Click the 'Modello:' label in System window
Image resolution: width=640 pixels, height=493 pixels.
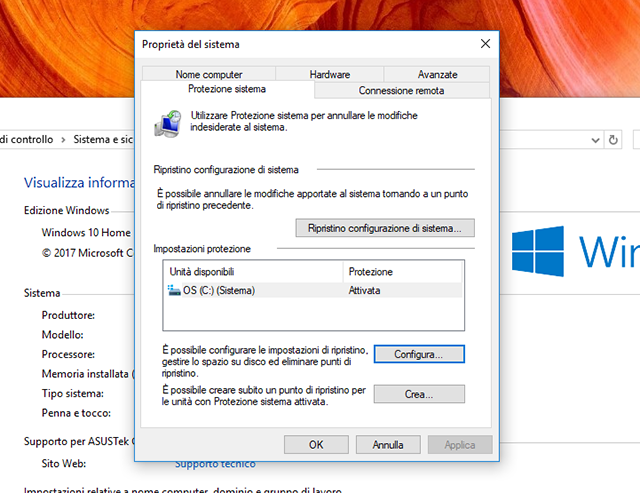coord(62,335)
